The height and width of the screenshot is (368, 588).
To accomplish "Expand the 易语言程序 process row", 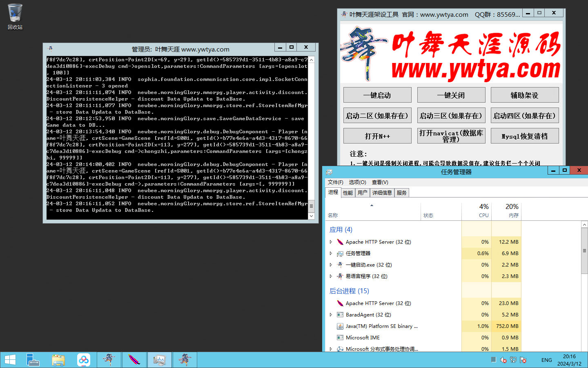I will [x=331, y=276].
